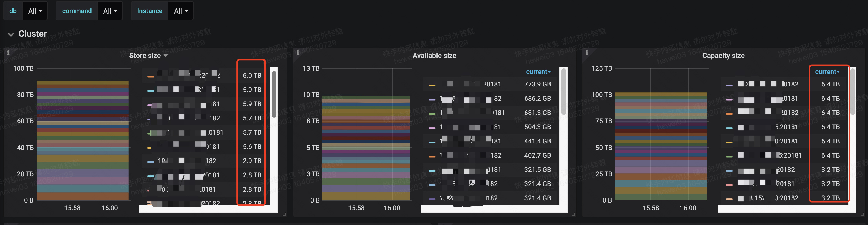
Task: Click the Available size panel resize handle
Action: coord(574,214)
